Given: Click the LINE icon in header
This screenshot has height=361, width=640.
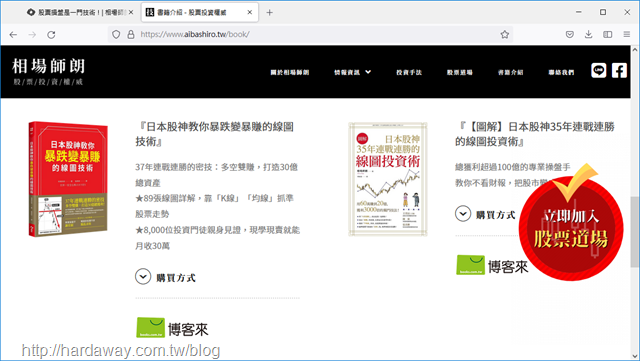Looking at the screenshot, I should click(599, 71).
